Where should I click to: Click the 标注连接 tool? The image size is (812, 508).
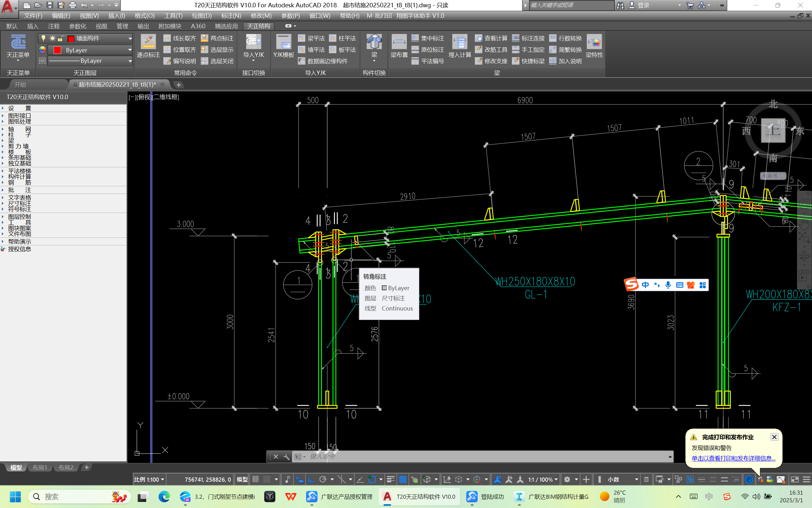pos(528,38)
